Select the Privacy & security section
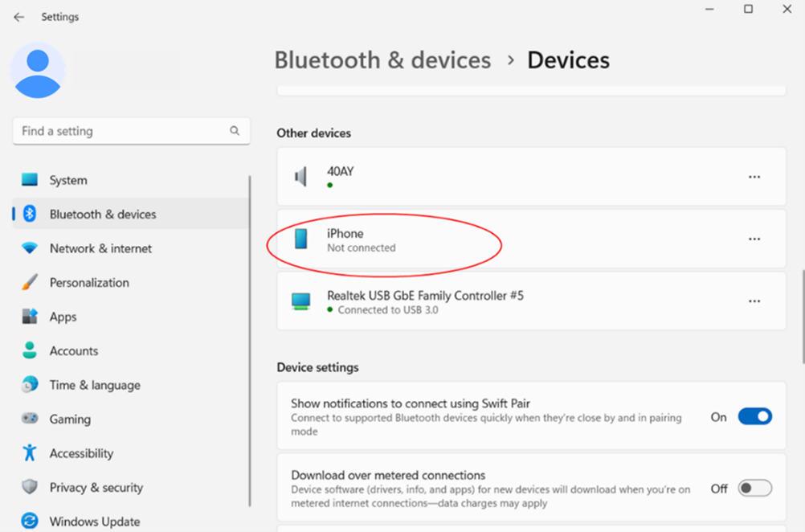Viewport: 805px width, 532px height. [96, 488]
